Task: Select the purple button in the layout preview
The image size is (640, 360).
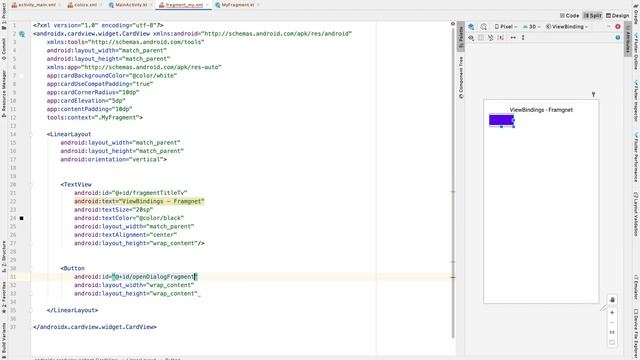Action: click(x=502, y=120)
